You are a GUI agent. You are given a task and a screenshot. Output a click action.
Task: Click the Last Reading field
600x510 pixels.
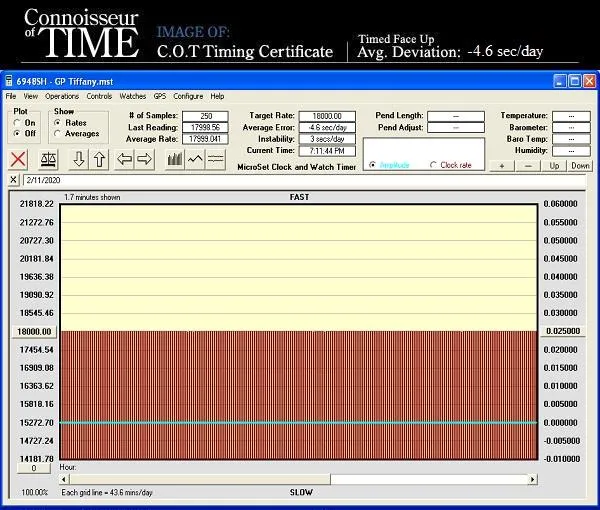205,127
